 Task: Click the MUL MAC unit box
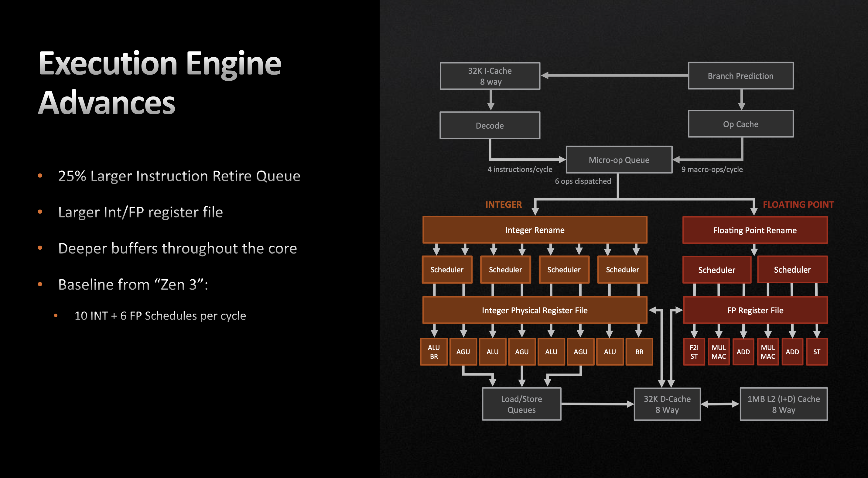point(719,352)
